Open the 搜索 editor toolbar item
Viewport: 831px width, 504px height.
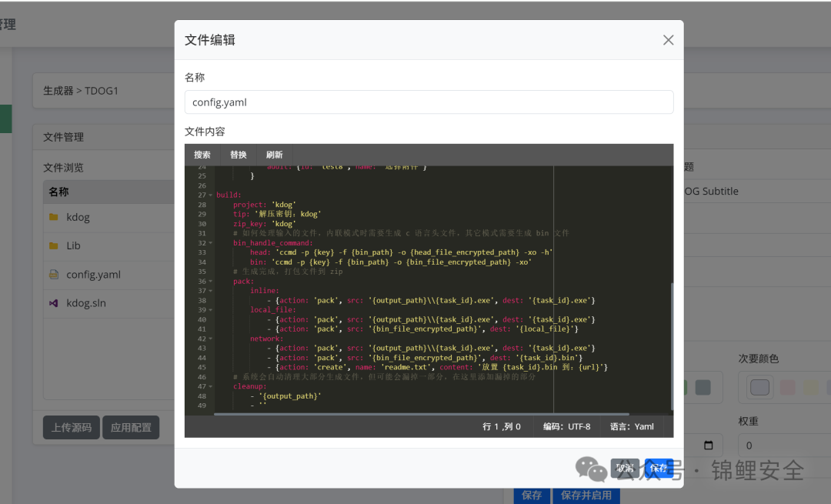[x=202, y=155]
